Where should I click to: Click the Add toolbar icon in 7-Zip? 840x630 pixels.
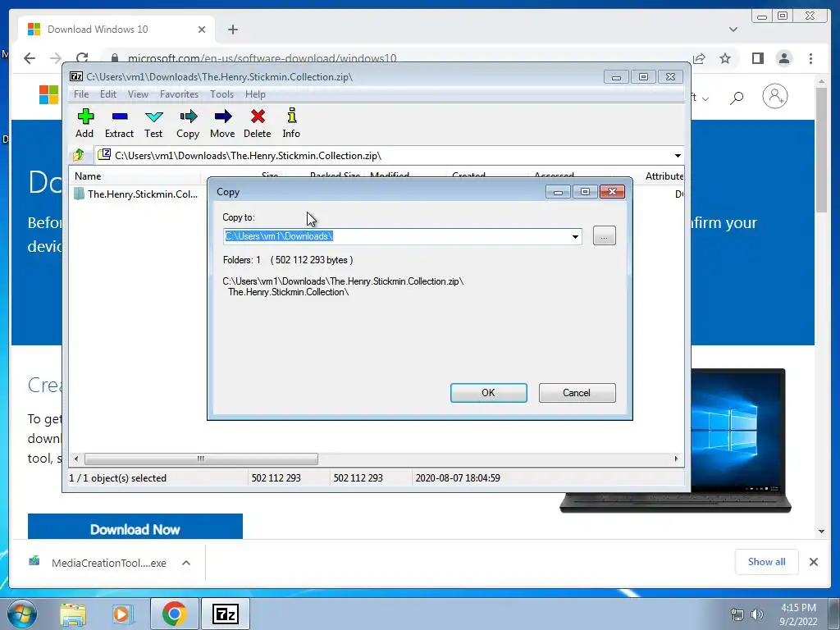point(84,123)
